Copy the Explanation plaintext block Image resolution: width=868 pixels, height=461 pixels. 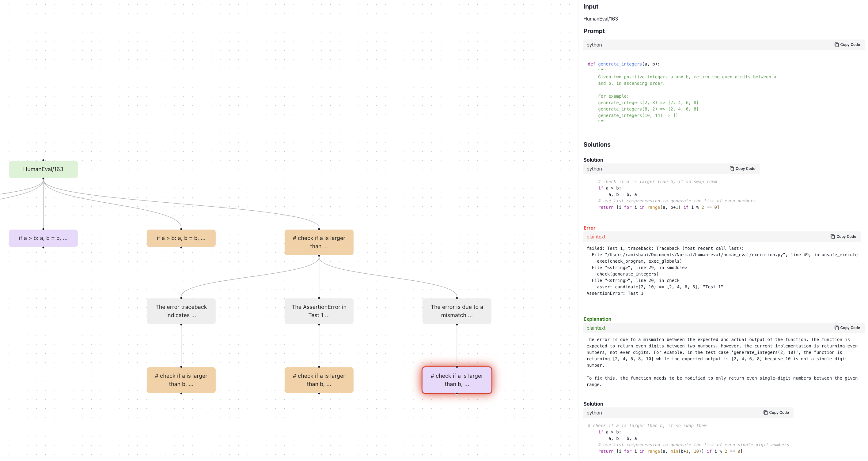[847, 328]
